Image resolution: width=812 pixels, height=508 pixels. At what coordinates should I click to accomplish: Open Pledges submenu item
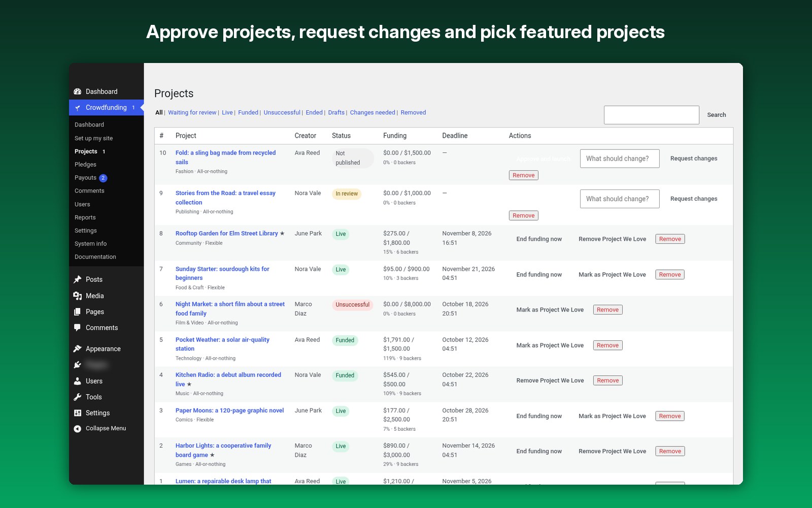[x=85, y=165]
